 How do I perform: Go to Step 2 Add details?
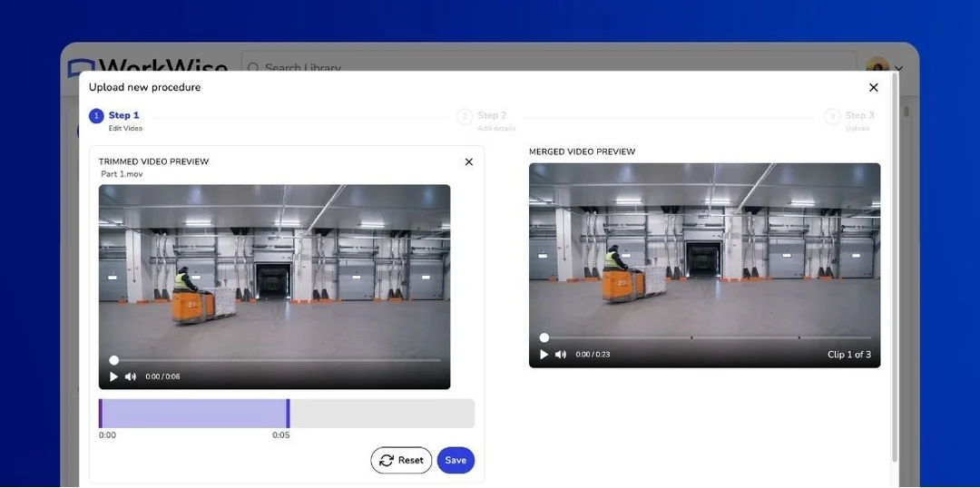pyautogui.click(x=487, y=121)
